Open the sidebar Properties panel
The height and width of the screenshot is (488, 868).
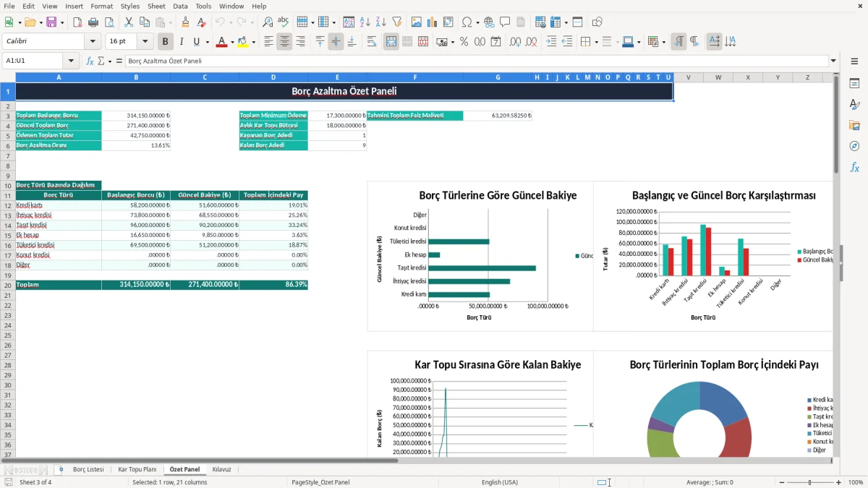[x=854, y=84]
